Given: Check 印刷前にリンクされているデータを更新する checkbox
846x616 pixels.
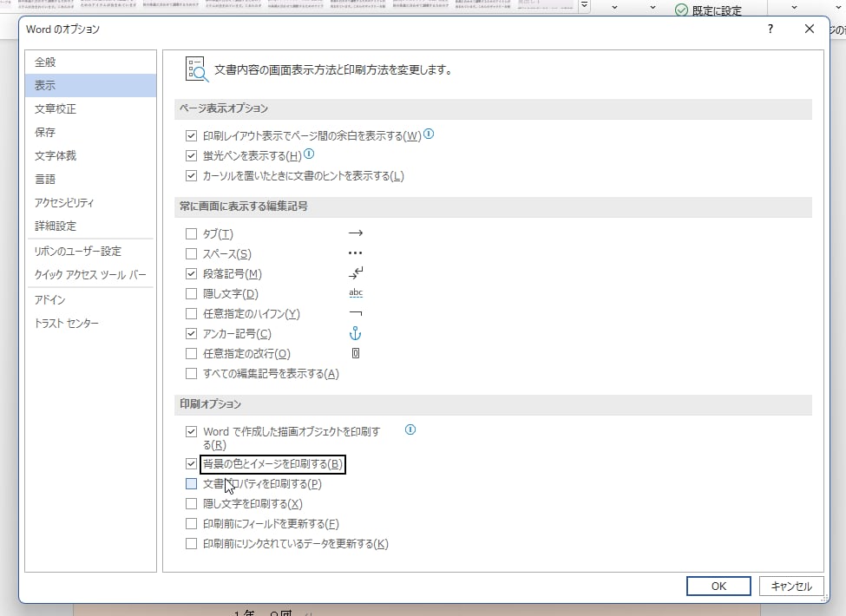Looking at the screenshot, I should pos(191,544).
